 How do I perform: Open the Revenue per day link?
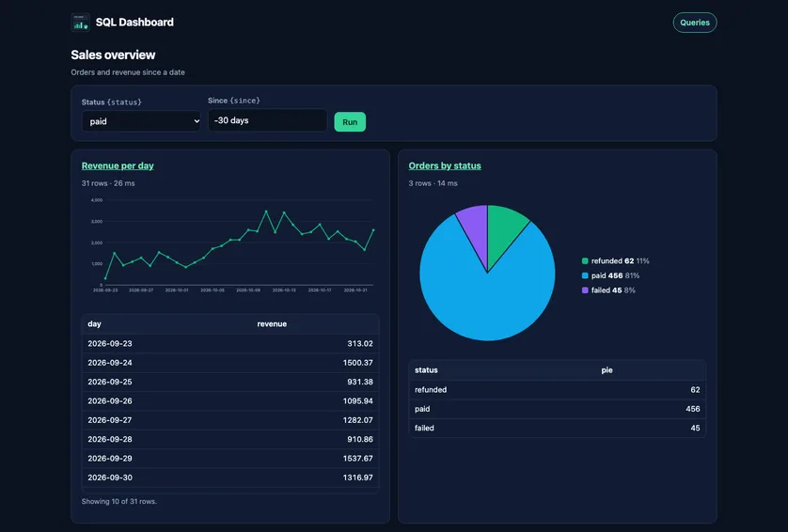[x=118, y=165]
